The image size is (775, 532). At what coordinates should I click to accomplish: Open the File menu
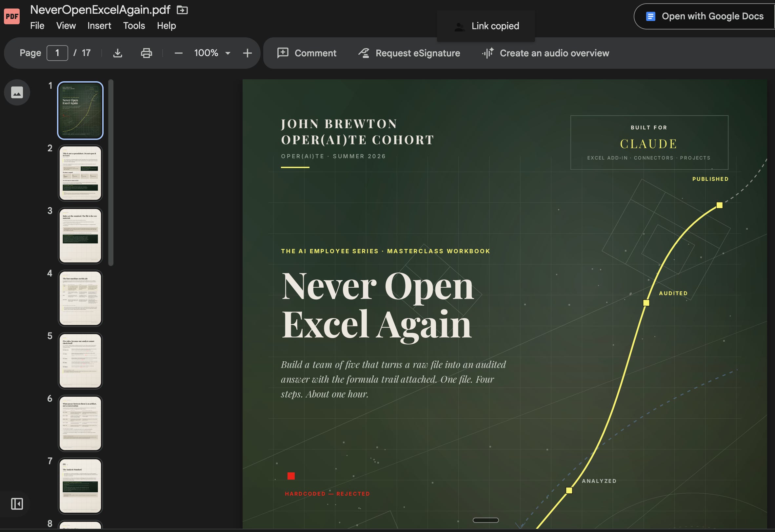37,26
